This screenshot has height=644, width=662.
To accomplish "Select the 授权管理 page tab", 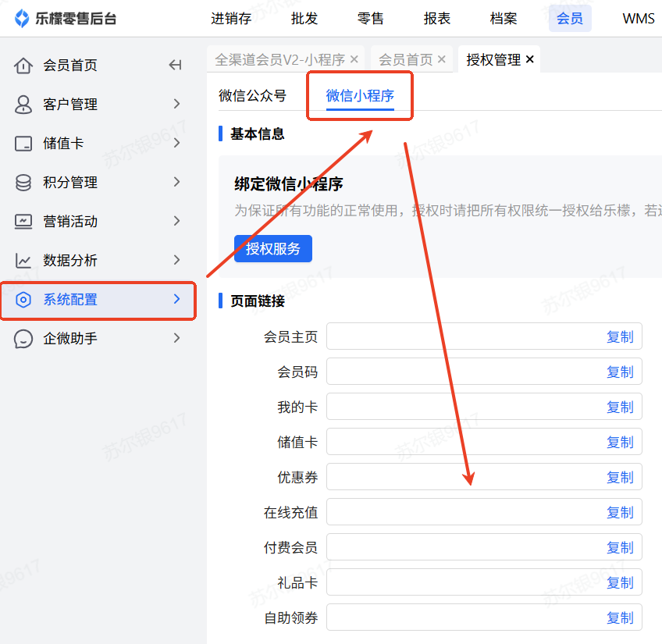I will tap(493, 59).
